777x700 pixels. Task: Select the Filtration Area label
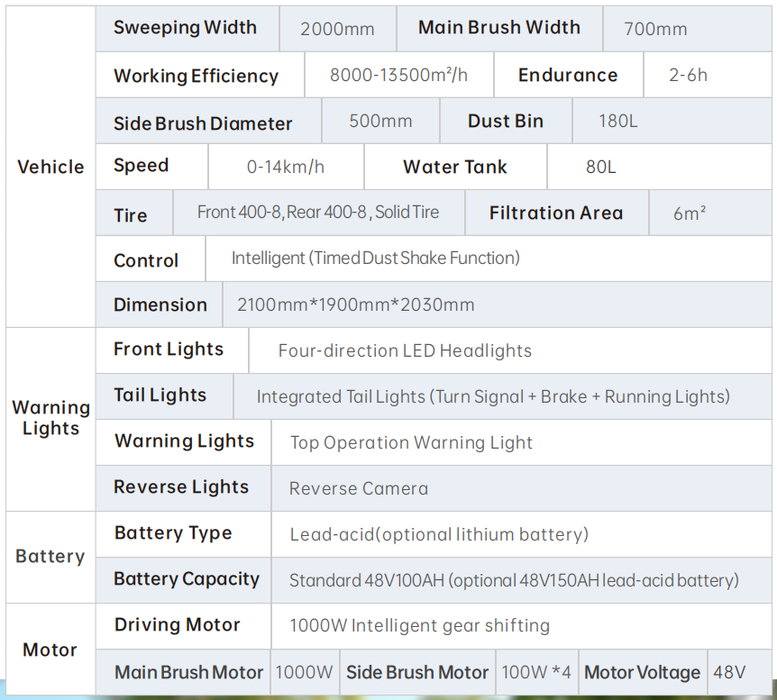[x=556, y=213]
